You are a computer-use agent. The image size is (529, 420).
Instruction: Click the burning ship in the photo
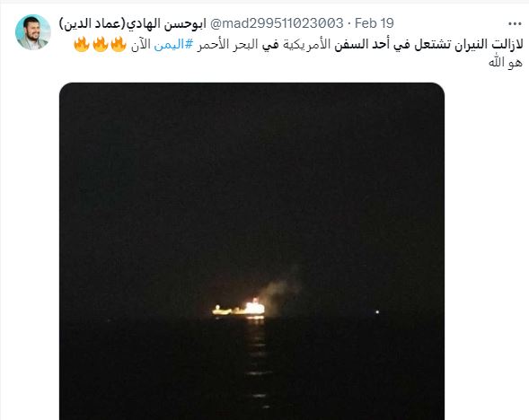tap(239, 309)
